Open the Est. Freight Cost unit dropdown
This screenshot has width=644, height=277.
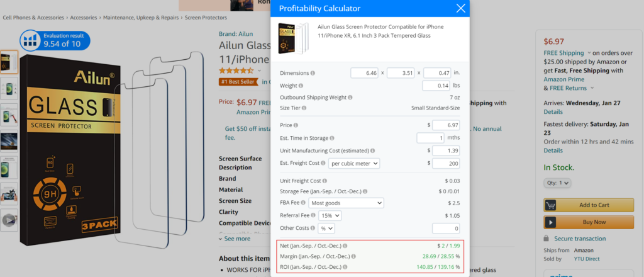[x=355, y=163]
